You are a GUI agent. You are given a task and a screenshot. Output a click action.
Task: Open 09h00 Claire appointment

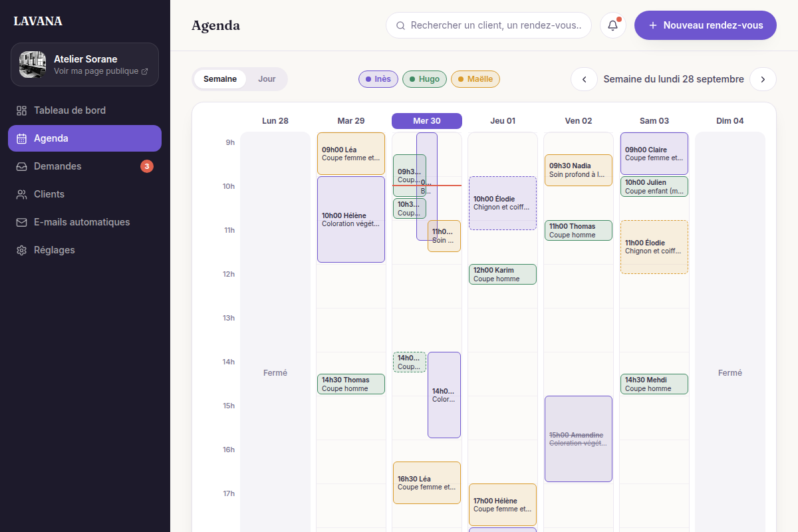(x=654, y=154)
